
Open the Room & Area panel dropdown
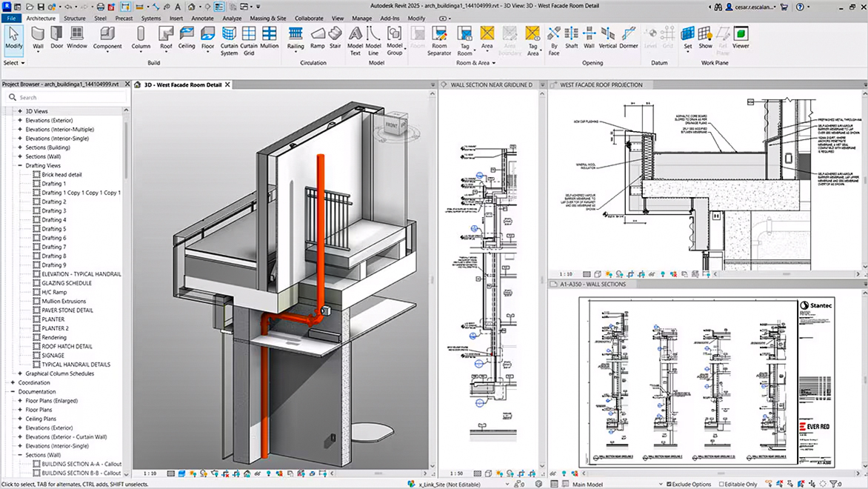tap(475, 62)
